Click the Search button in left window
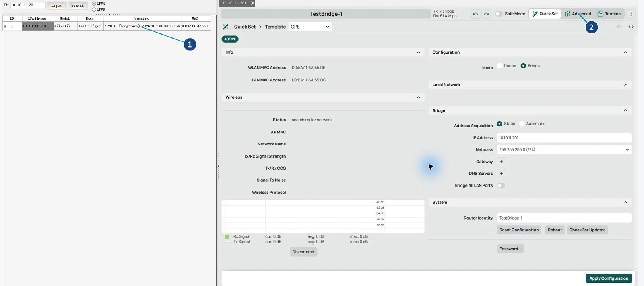The image size is (644, 286). click(x=77, y=6)
